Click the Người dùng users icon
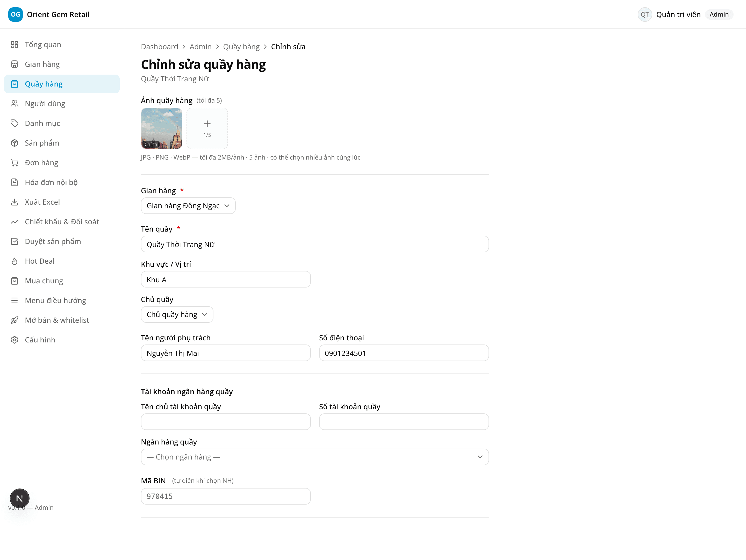This screenshot has height=560, width=746. pos(14,104)
